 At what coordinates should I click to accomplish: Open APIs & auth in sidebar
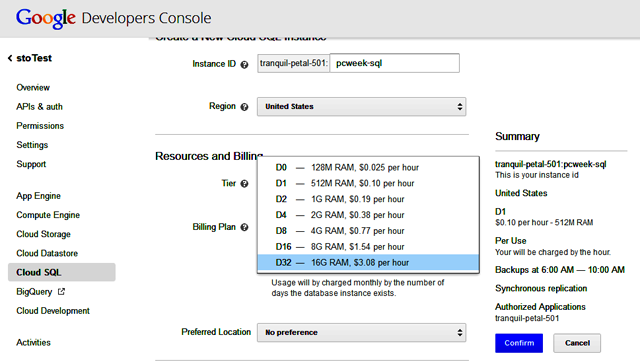click(x=40, y=107)
